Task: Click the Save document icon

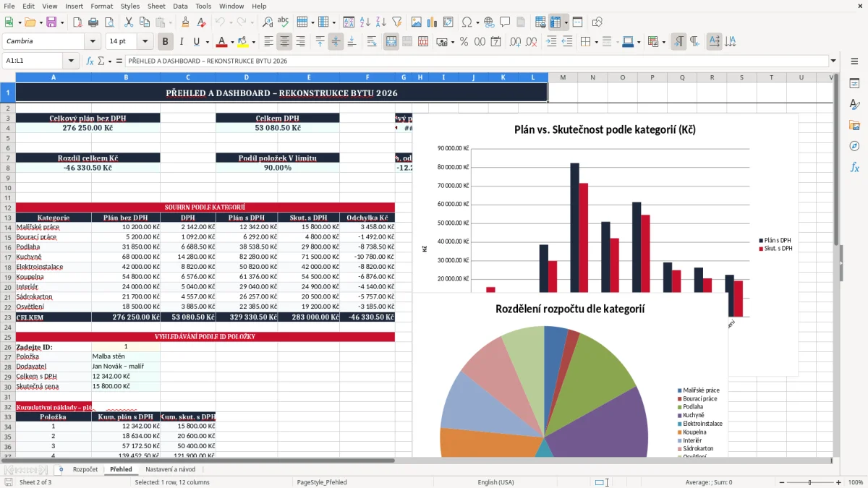Action: coord(51,22)
